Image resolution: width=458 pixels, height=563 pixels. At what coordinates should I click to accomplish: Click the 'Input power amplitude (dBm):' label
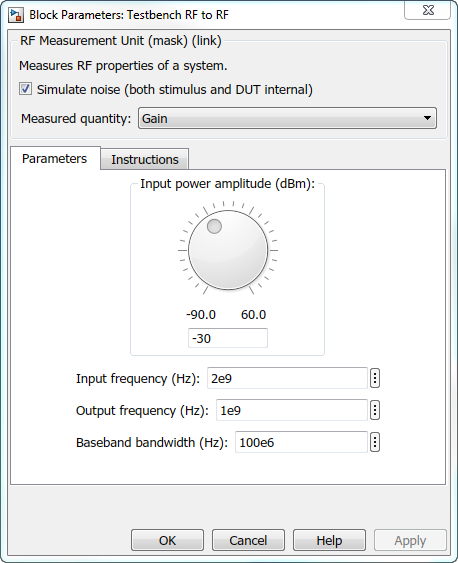coord(227,184)
